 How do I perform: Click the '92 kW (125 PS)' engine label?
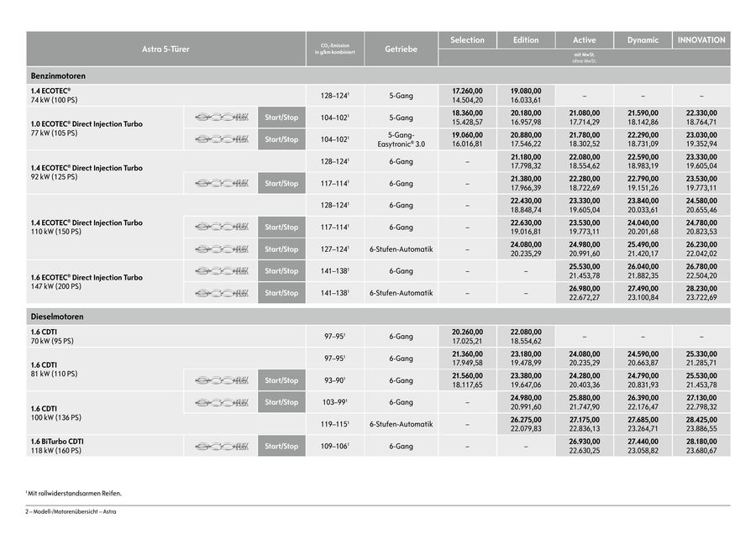click(x=87, y=172)
